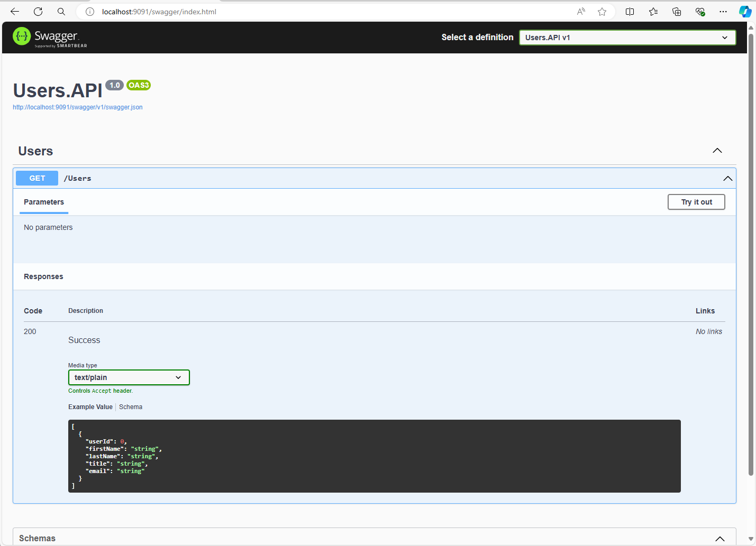756x546 pixels.
Task: Open Favorites list icon
Action: (x=653, y=12)
